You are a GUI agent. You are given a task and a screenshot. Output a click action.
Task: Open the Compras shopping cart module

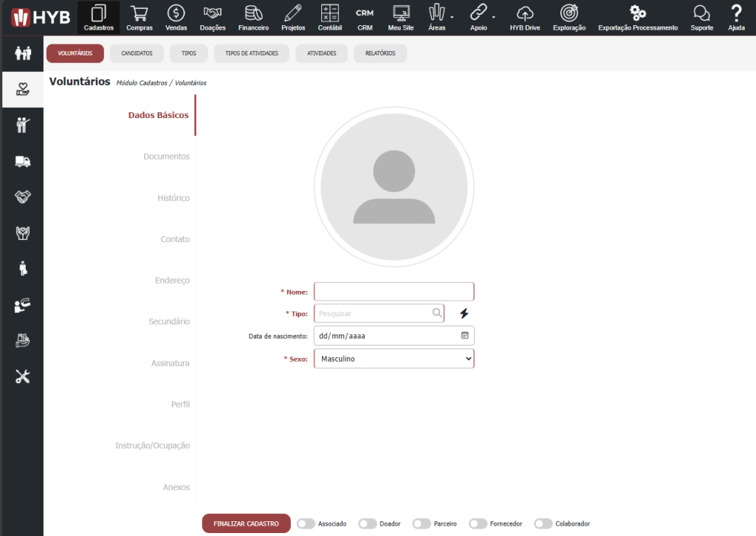(x=139, y=17)
